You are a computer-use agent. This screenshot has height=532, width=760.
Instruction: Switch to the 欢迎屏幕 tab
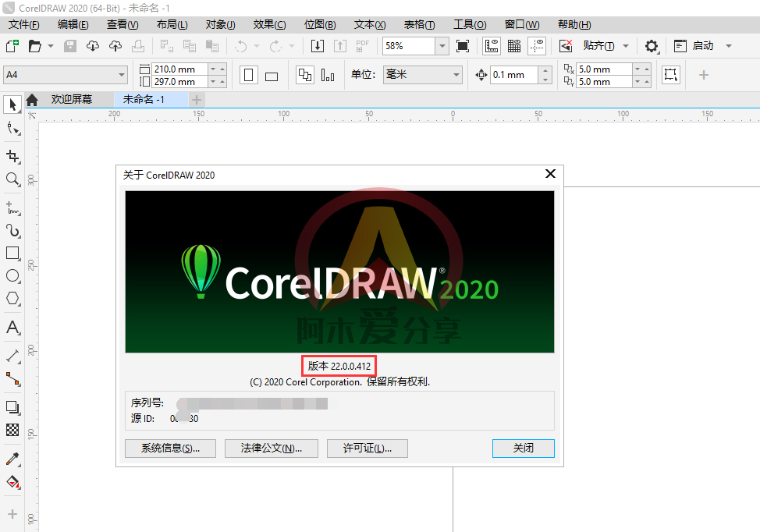coord(74,100)
